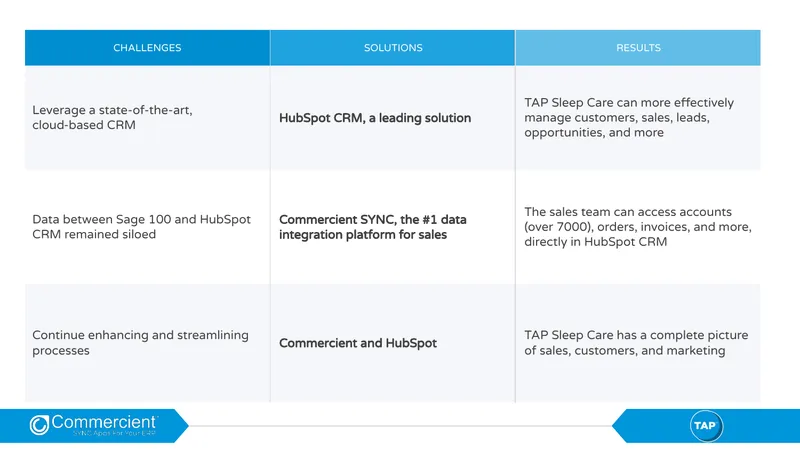800x450 pixels.
Task: Select the CHALLENGES column header
Action: click(x=147, y=47)
